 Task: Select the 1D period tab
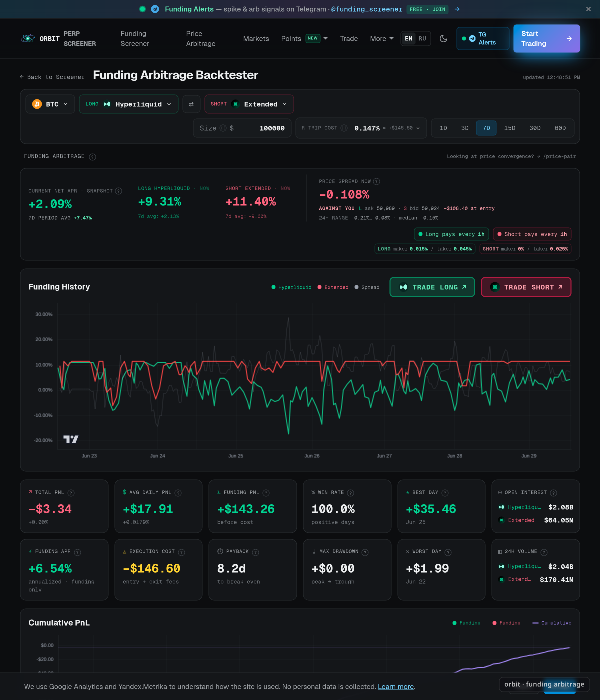443,128
